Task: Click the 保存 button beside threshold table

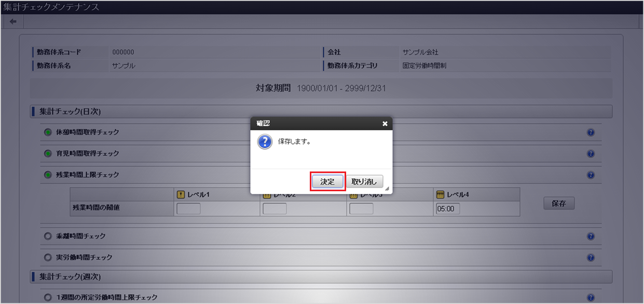Action: point(559,203)
